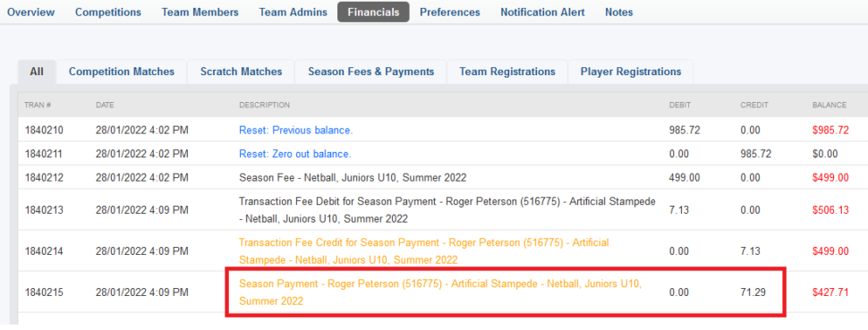Open the Season Payment Roger Peterson link
The height and width of the screenshot is (330, 868).
pos(440,292)
